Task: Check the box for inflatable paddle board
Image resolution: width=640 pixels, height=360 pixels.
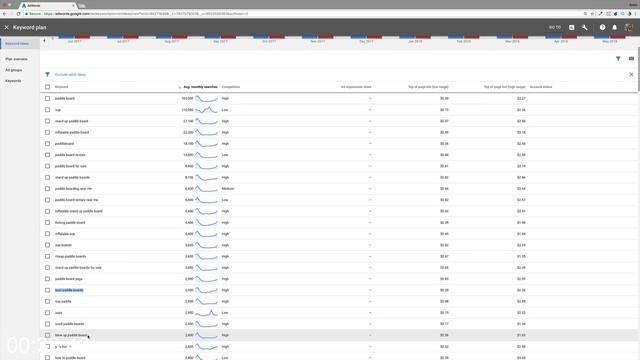Action: point(47,132)
